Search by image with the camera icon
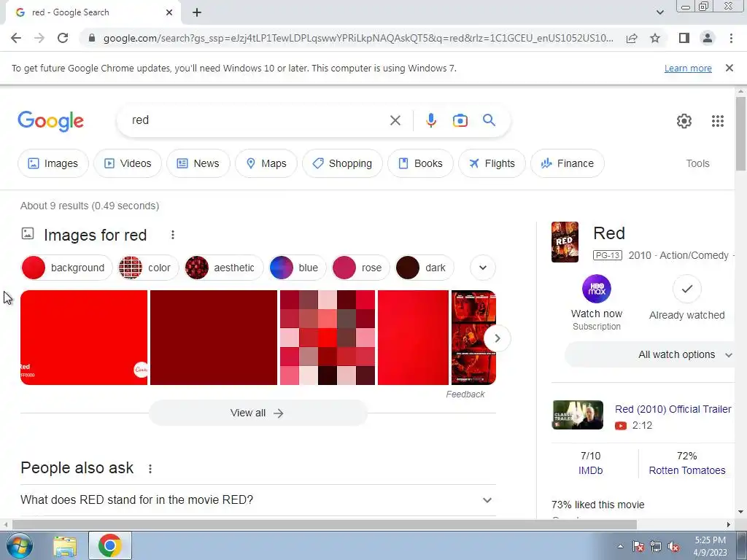747x560 pixels. (460, 120)
